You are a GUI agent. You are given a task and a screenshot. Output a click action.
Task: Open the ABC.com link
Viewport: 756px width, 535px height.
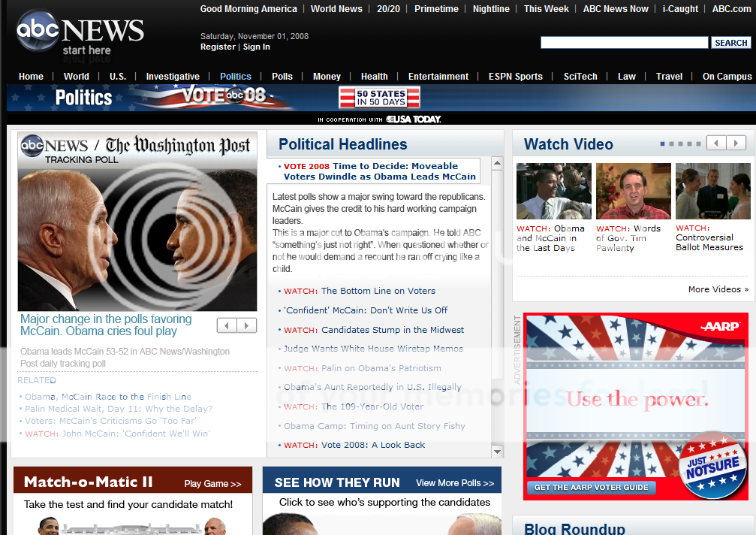click(731, 9)
